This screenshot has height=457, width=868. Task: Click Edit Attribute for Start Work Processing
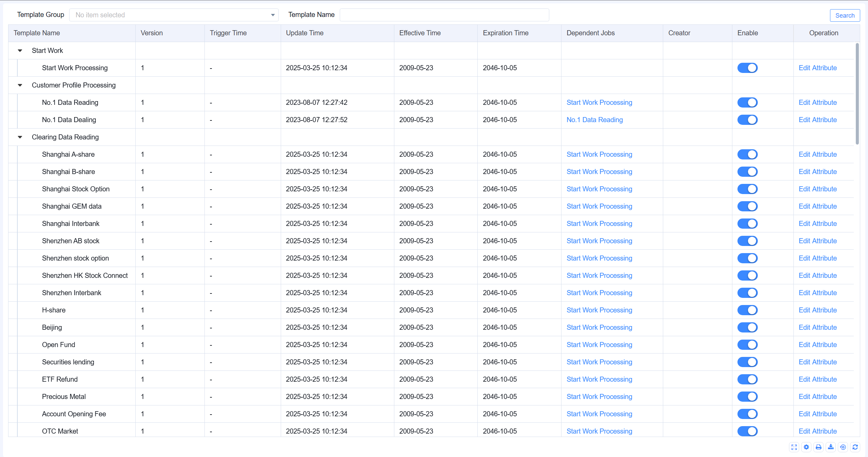tap(817, 68)
